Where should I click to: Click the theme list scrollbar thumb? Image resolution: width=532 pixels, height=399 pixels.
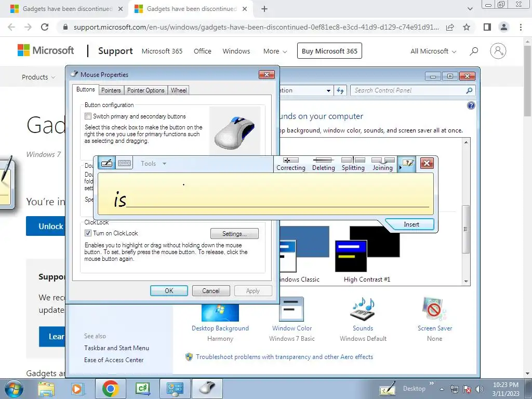466,229
